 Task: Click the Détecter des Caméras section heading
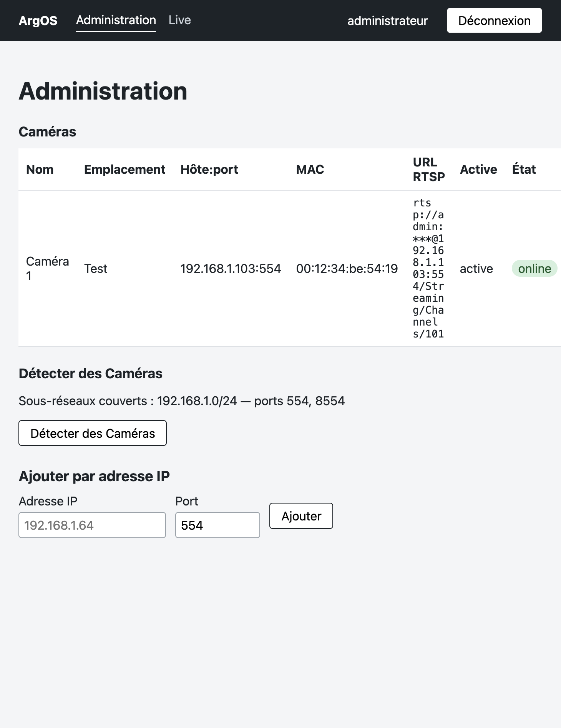[91, 374]
